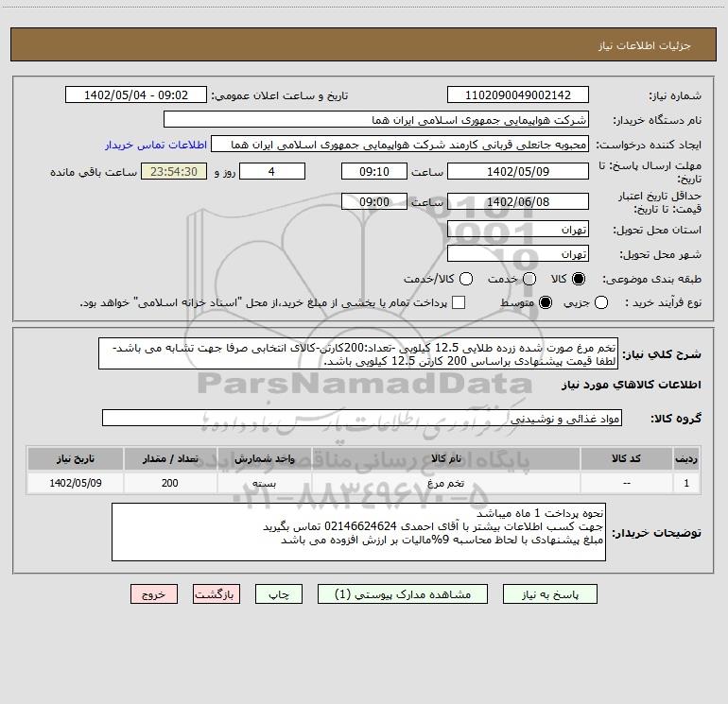Choose the متوسط purchase type radio

[x=546, y=303]
